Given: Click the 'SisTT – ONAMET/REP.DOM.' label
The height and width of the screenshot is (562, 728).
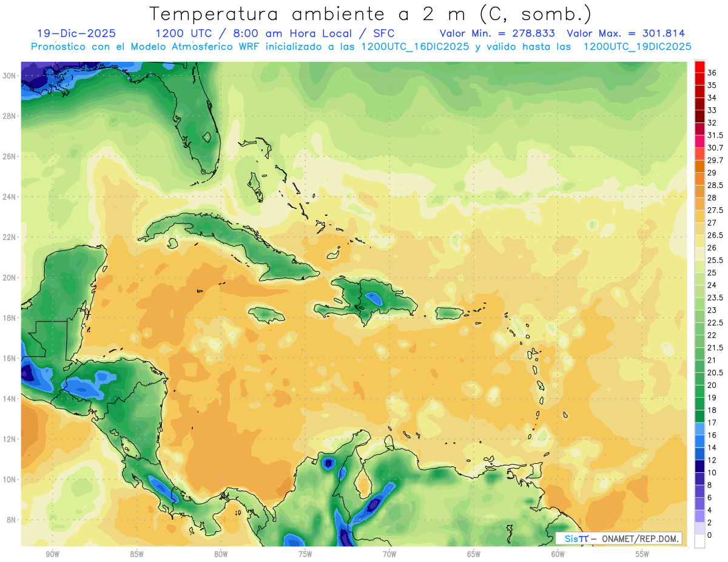Looking at the screenshot, I should 619,538.
